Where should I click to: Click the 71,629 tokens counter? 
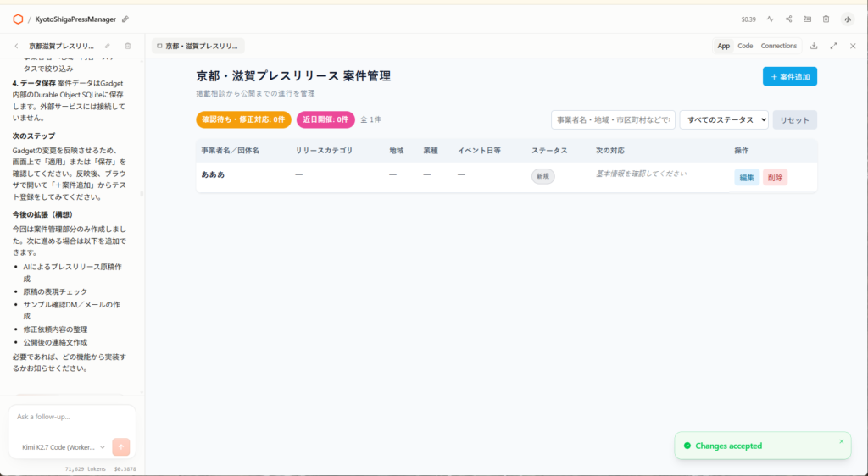[x=86, y=469]
